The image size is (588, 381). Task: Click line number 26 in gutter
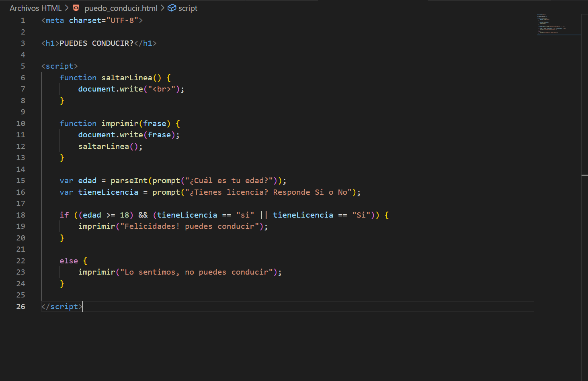pos(20,307)
